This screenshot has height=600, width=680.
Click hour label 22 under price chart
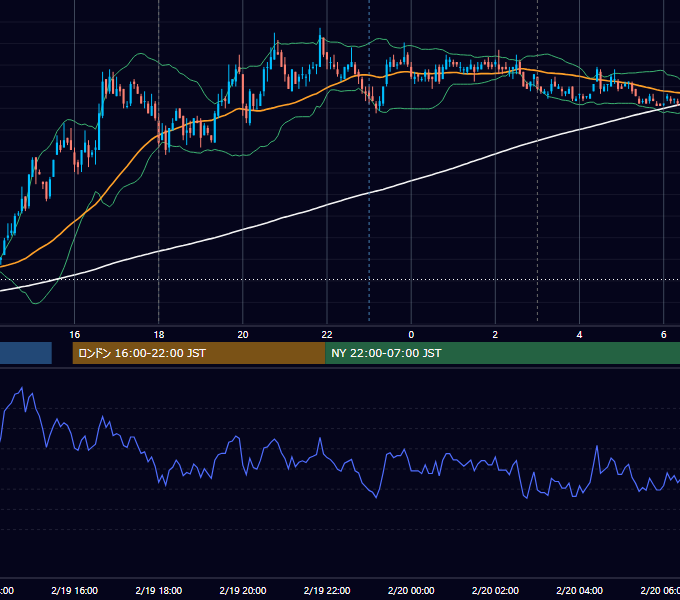point(327,334)
